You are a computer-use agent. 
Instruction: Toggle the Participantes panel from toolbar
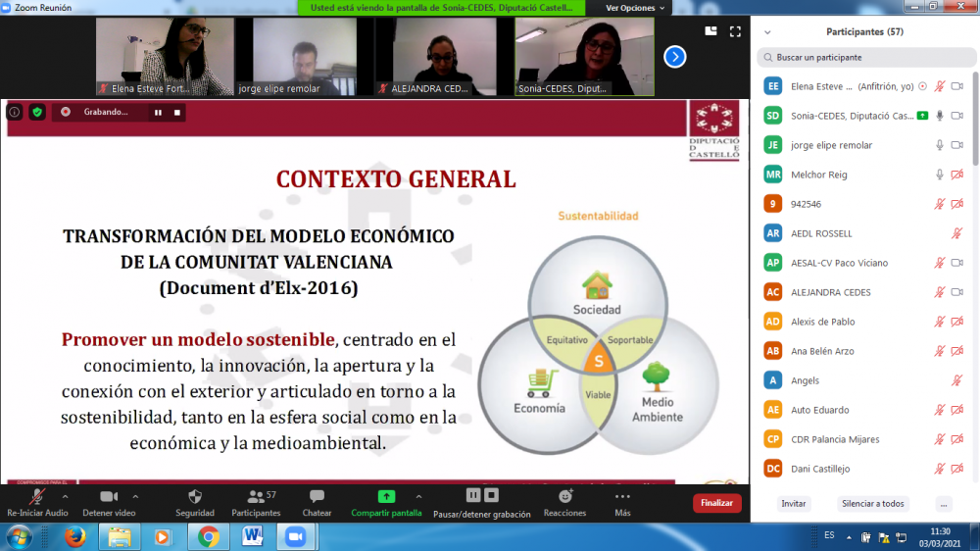pos(256,497)
